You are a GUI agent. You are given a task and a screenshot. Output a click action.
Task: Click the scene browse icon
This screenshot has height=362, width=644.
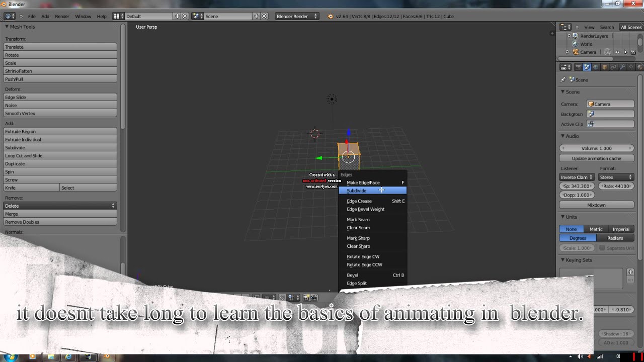196,16
